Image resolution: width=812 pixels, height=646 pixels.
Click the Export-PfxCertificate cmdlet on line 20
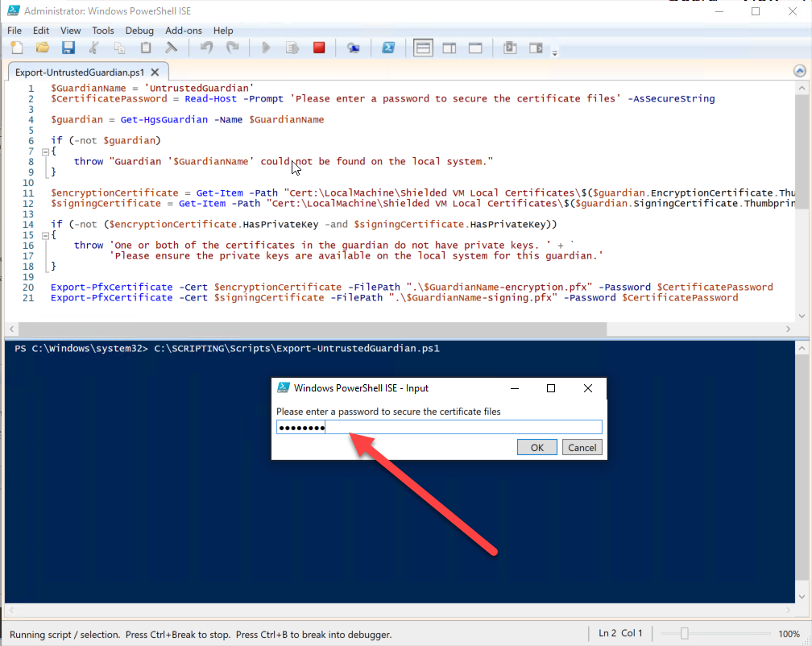coord(111,288)
